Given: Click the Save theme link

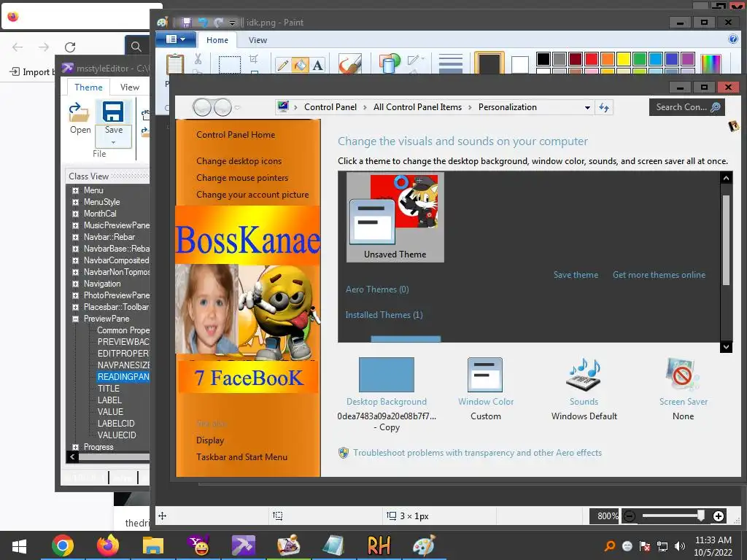Looking at the screenshot, I should tap(576, 275).
